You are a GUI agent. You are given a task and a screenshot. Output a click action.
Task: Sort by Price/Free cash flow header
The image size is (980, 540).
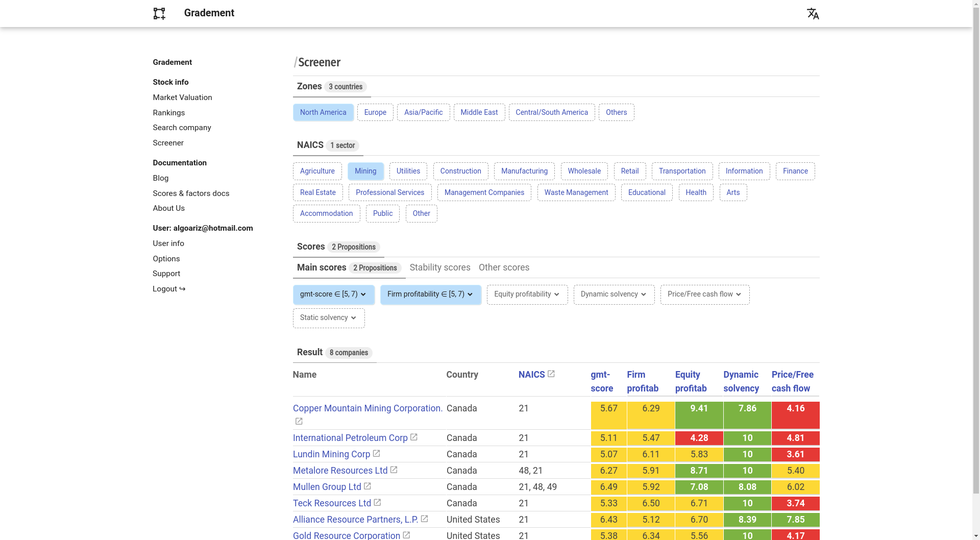(792, 381)
